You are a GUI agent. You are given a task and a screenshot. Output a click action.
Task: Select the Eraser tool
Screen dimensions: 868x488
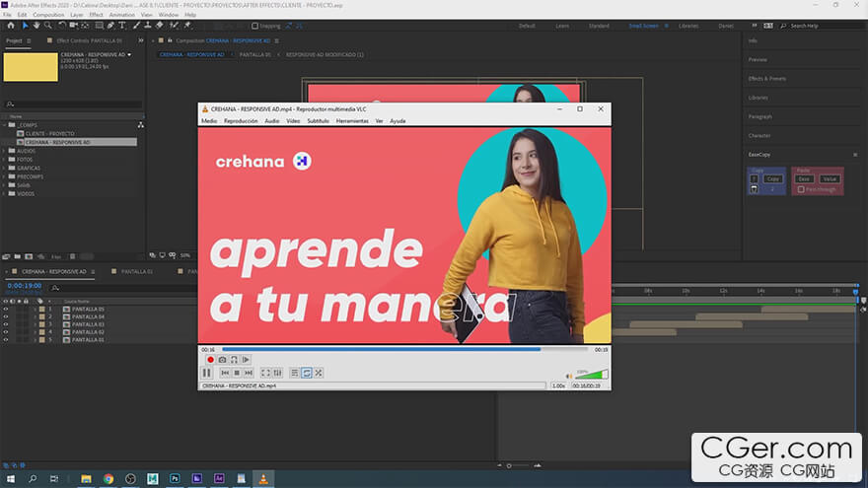point(160,26)
